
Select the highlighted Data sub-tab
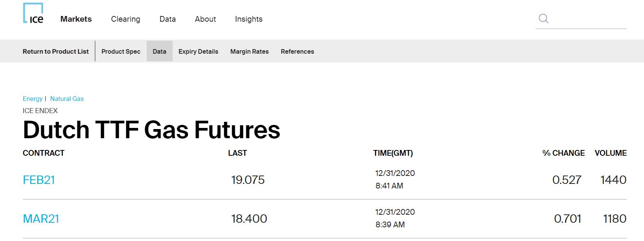159,51
